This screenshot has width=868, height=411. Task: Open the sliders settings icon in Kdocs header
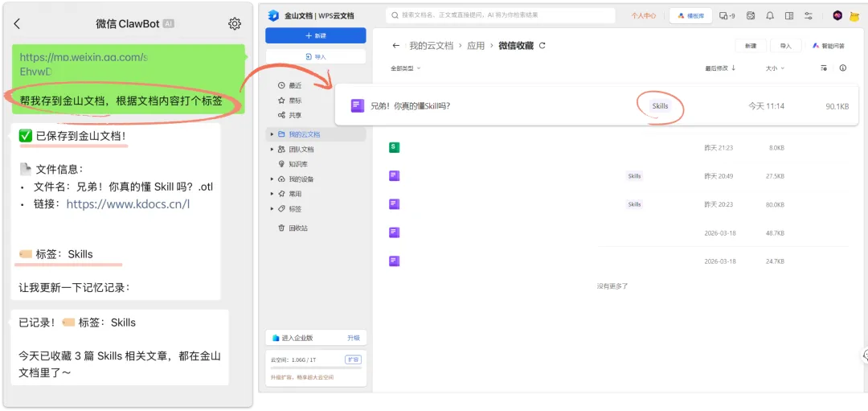pos(809,15)
